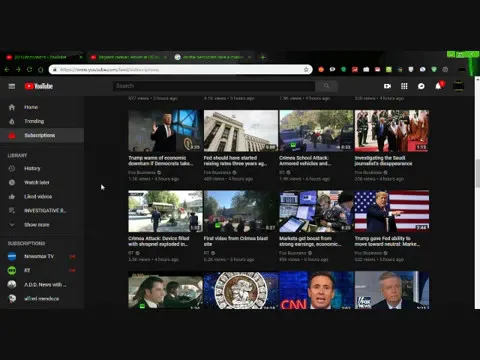Image resolution: width=480 pixels, height=360 pixels.
Task: Open the upload video camera icon
Action: (387, 86)
